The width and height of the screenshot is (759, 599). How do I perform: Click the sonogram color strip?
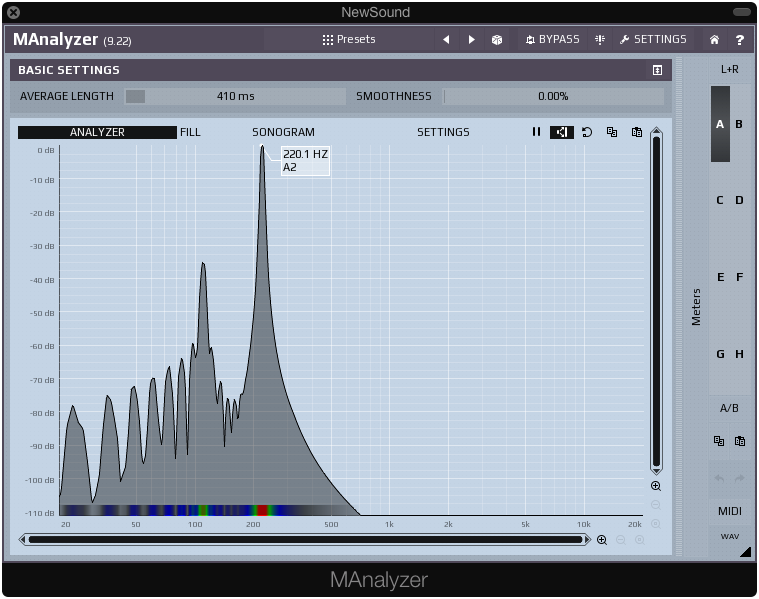pyautogui.click(x=208, y=510)
